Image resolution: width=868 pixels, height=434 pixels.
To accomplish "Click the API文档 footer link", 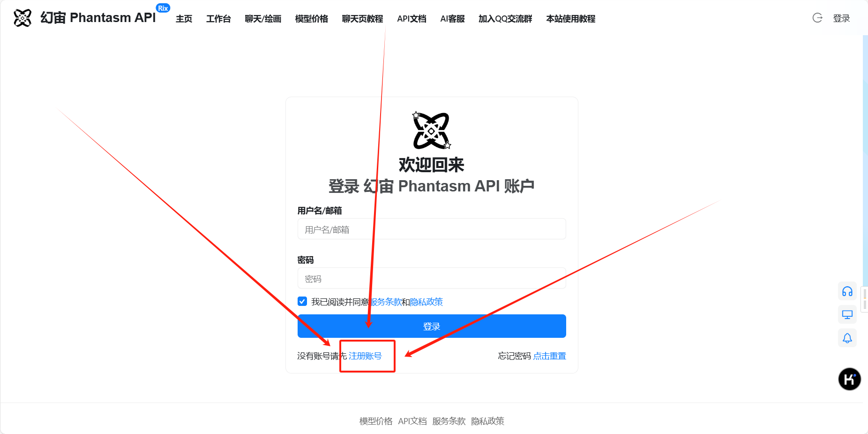I will (412, 421).
